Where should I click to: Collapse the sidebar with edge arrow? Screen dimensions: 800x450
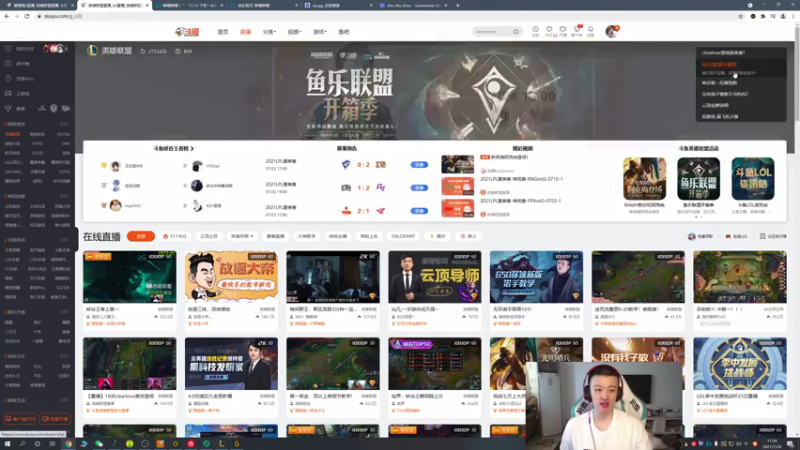point(77,239)
